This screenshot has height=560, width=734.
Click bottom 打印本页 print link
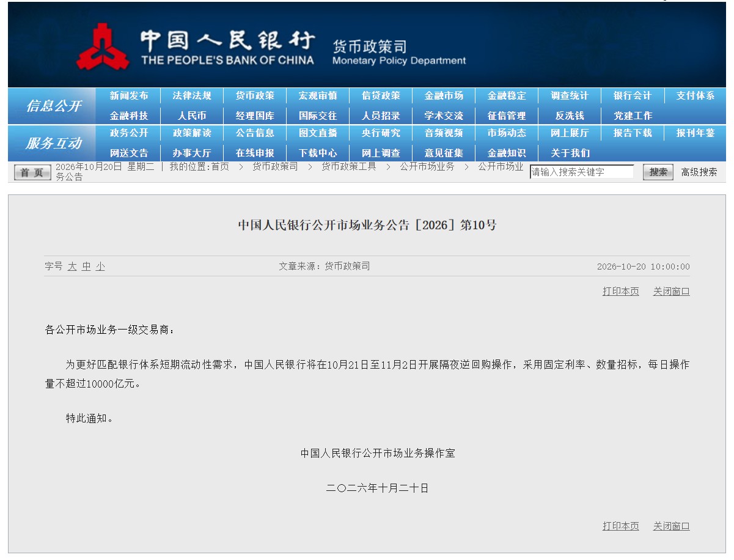coord(621,526)
